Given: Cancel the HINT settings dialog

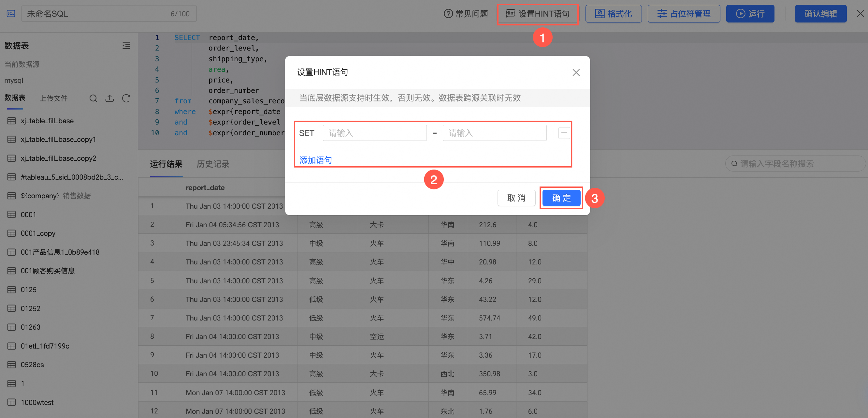Looking at the screenshot, I should [x=516, y=198].
